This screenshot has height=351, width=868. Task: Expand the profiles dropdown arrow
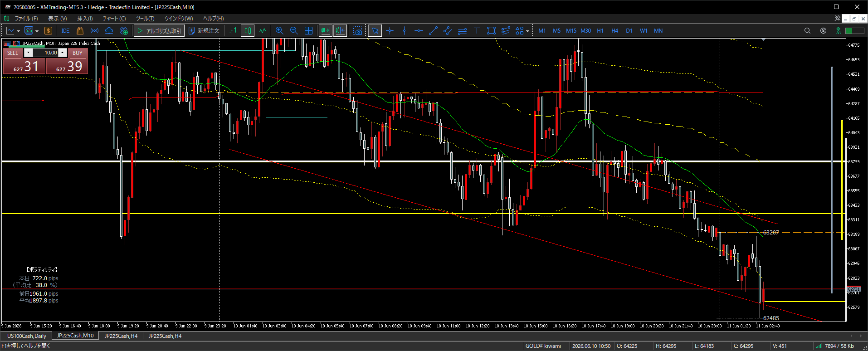(x=37, y=31)
